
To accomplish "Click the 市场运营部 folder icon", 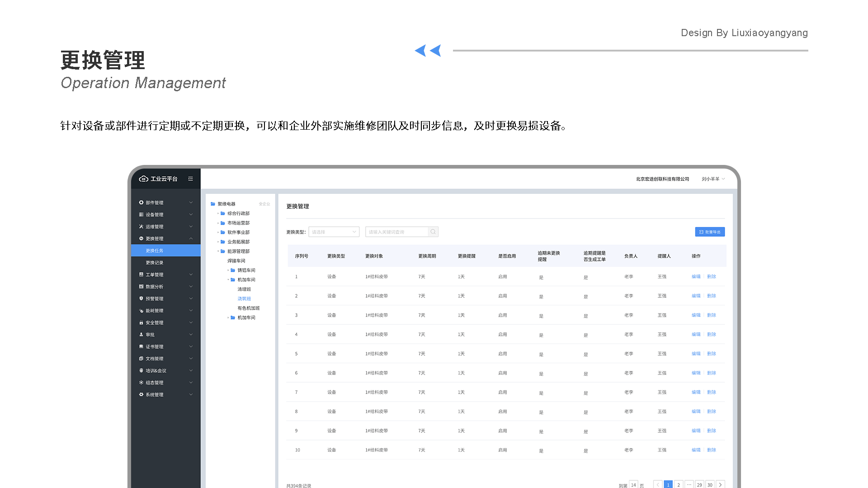I will [223, 223].
